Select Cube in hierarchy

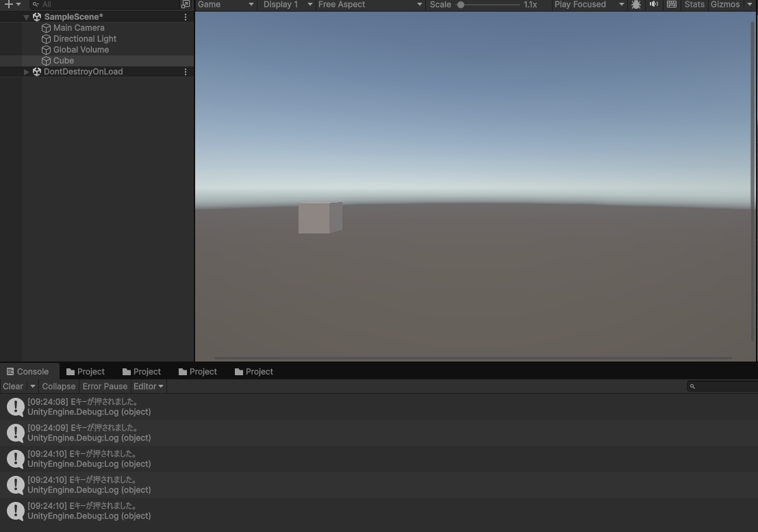tap(63, 61)
